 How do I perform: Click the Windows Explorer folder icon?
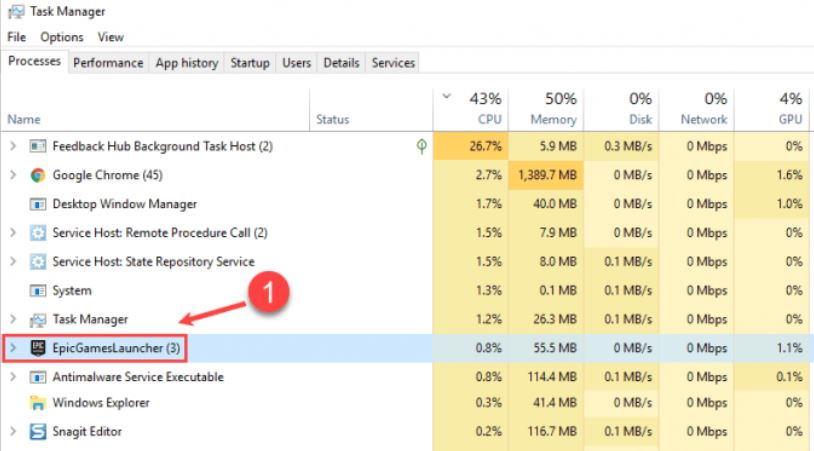tap(38, 403)
